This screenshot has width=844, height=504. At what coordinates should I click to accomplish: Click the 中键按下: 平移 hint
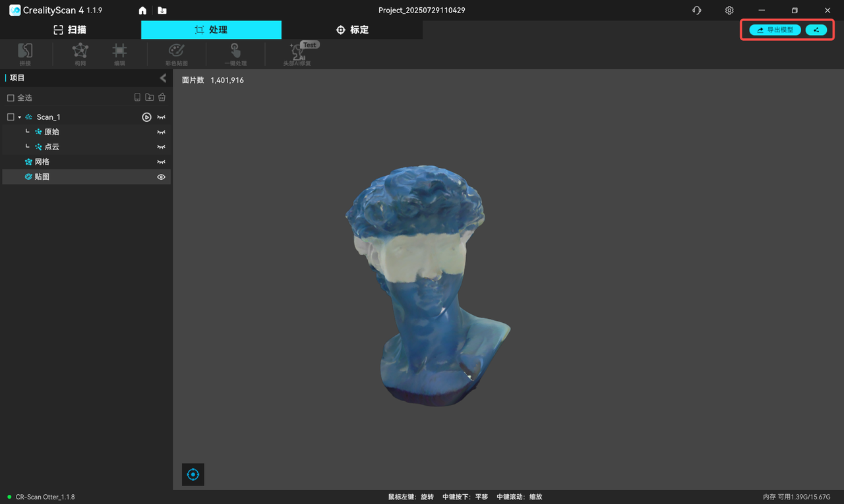point(466,497)
